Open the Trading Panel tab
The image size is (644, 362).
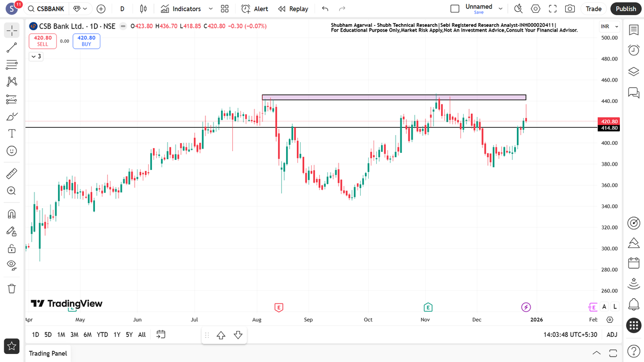[x=48, y=353]
